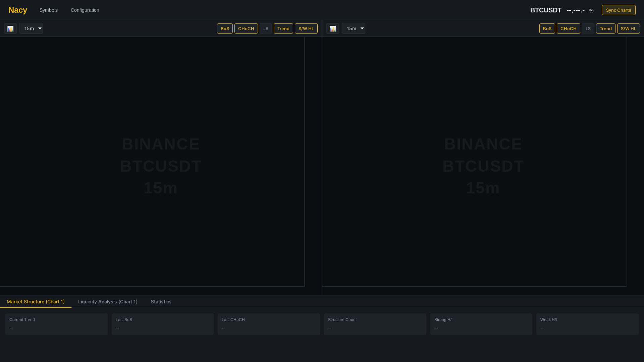
Task: Select Market Structure (Chart 1) tab
Action: click(x=36, y=302)
